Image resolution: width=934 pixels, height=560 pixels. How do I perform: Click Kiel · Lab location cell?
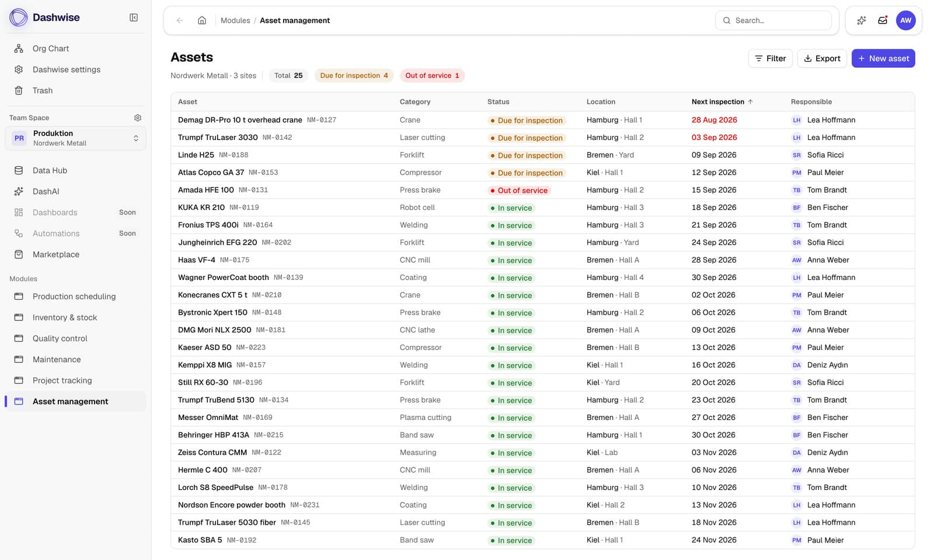coord(602,452)
